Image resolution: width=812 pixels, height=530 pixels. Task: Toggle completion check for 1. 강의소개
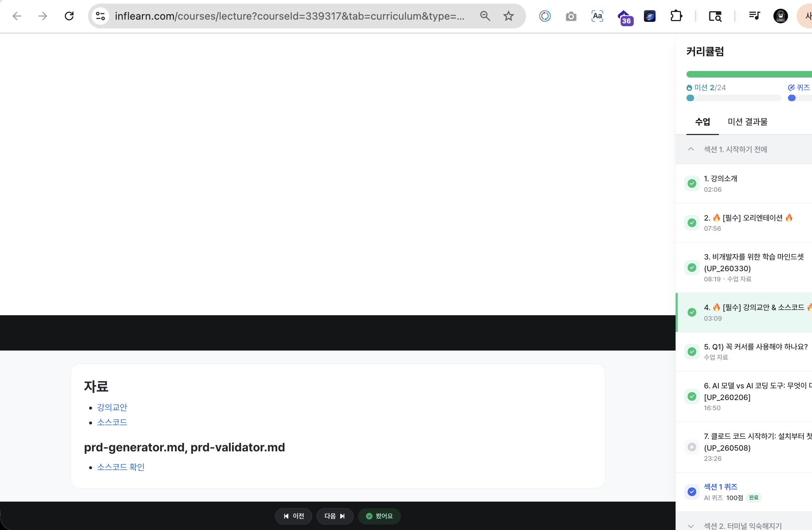692,183
